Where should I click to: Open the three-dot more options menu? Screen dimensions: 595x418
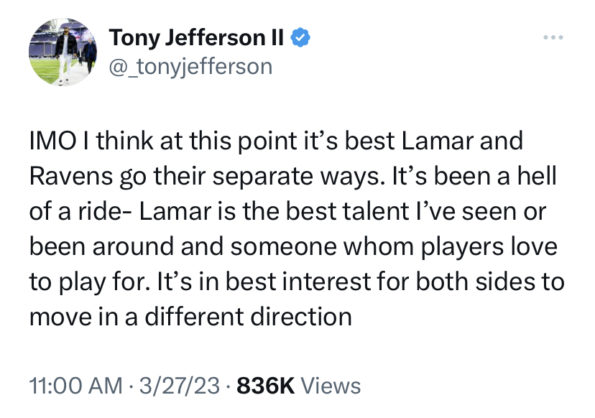[553, 37]
